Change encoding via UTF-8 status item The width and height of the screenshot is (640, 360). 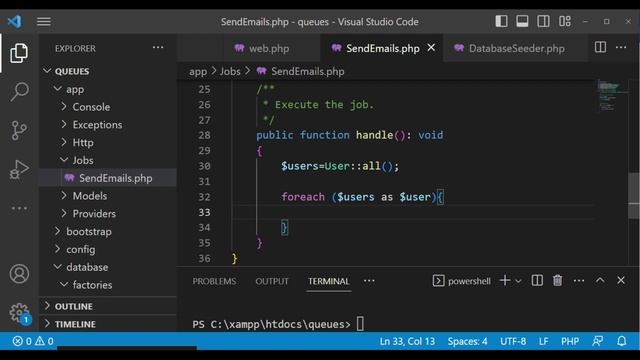coord(513,341)
